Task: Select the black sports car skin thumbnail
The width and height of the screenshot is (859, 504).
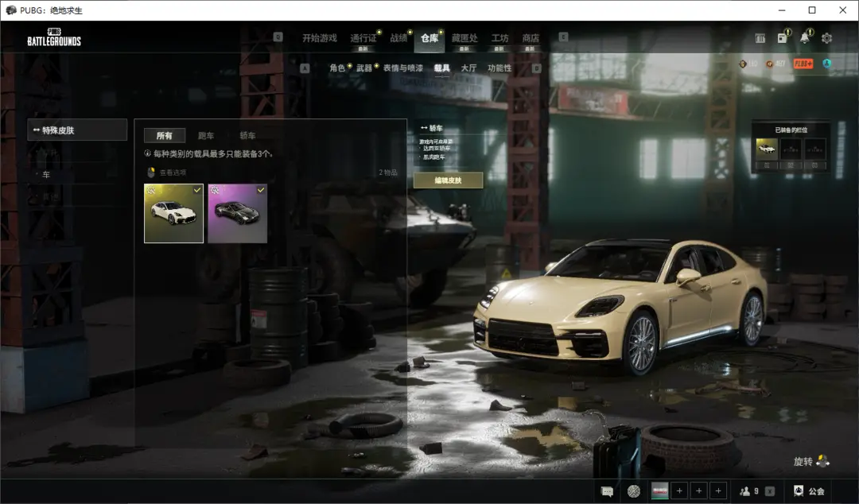Action: [x=237, y=213]
